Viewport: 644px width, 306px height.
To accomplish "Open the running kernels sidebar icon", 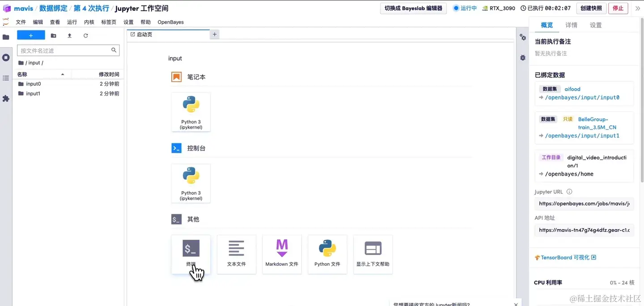I will (x=6, y=58).
